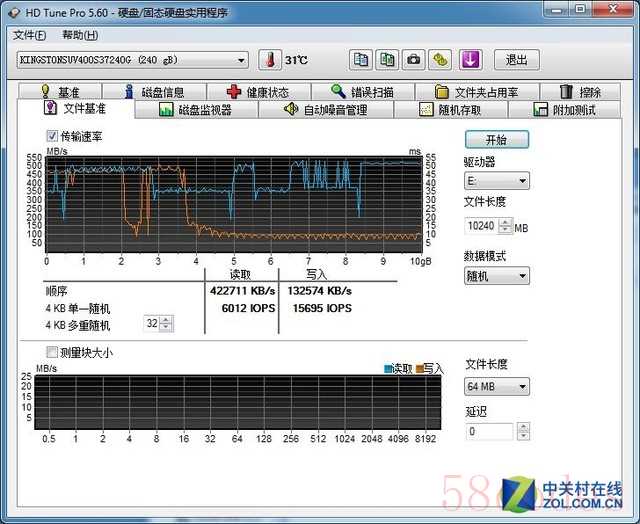Viewport: 640px width, 524px height.
Task: Click the 31℃ temperature reading
Action: (x=296, y=60)
